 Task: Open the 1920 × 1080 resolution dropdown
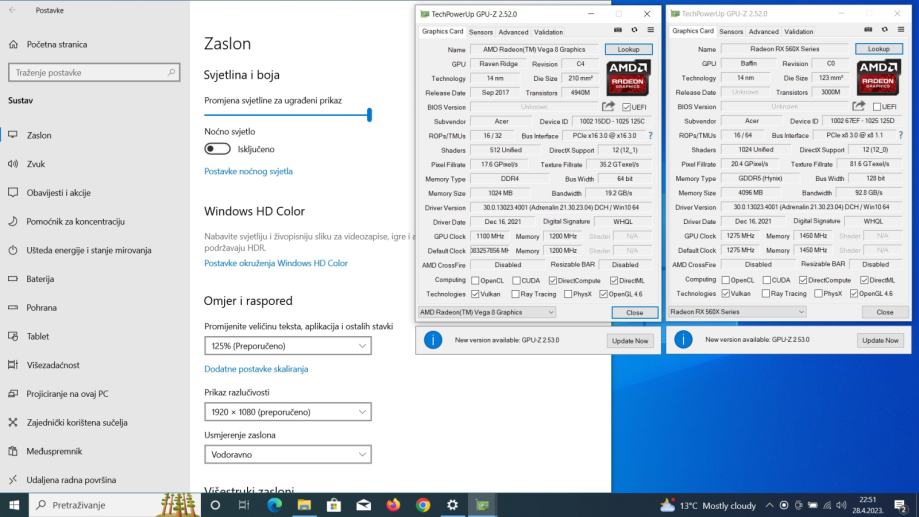pos(287,412)
